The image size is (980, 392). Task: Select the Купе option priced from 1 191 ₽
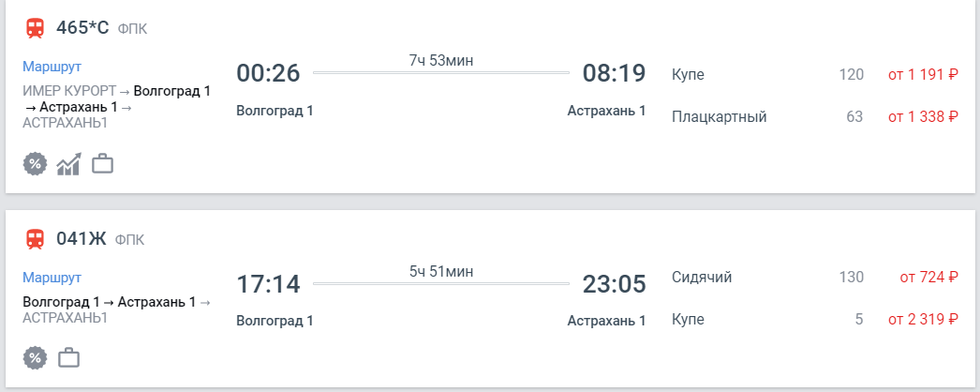(x=815, y=74)
